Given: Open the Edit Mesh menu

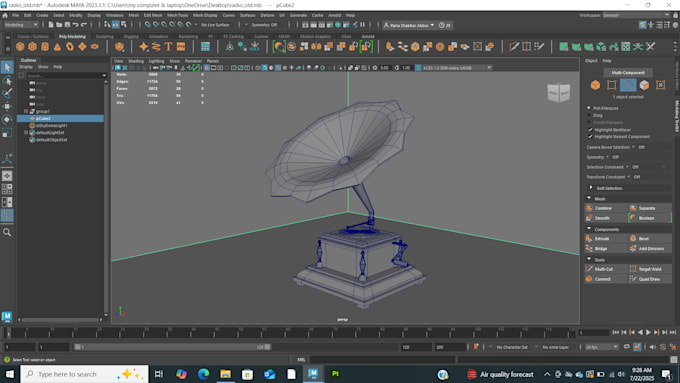Looking at the screenshot, I should [153, 15].
